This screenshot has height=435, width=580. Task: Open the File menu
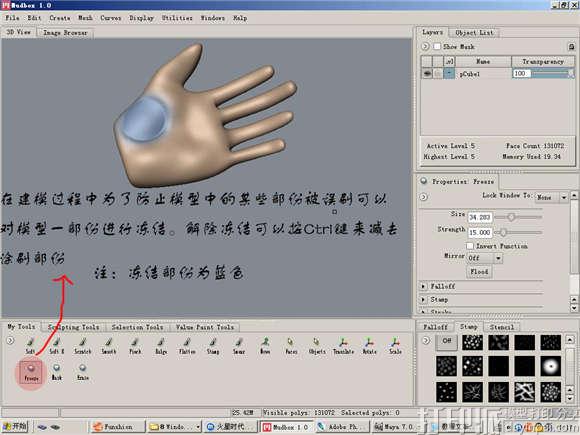(12, 18)
